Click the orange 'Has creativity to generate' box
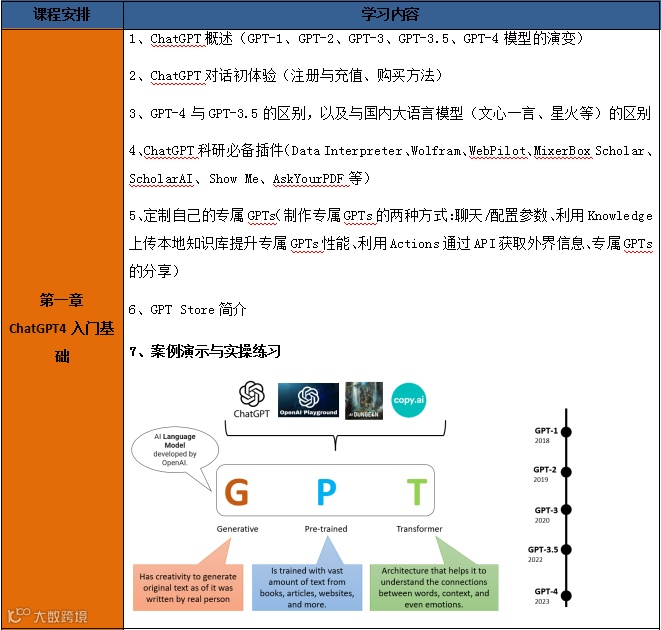The image size is (661, 630). (x=188, y=587)
